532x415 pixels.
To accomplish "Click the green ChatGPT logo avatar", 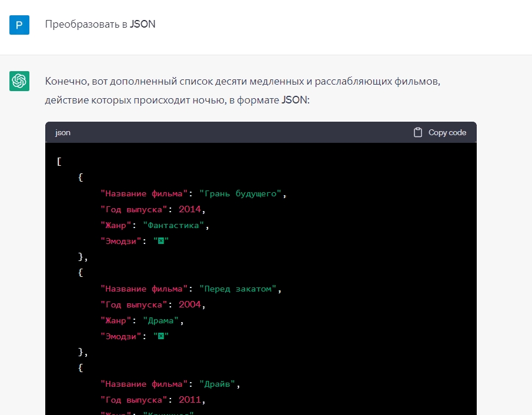I will point(19,81).
